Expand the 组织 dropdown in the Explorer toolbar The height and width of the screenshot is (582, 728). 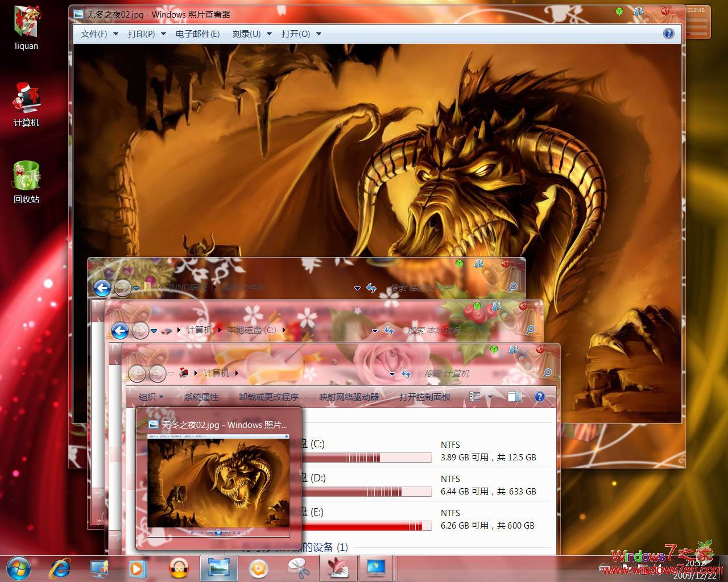(150, 397)
